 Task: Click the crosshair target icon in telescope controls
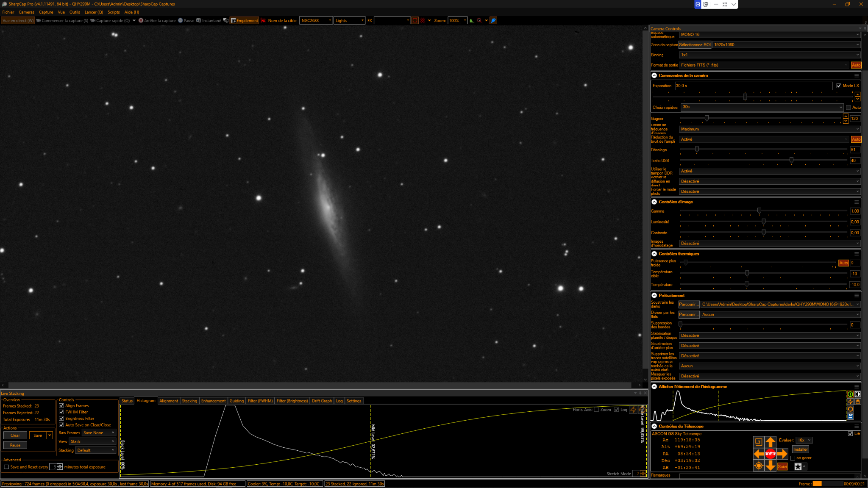[759, 466]
